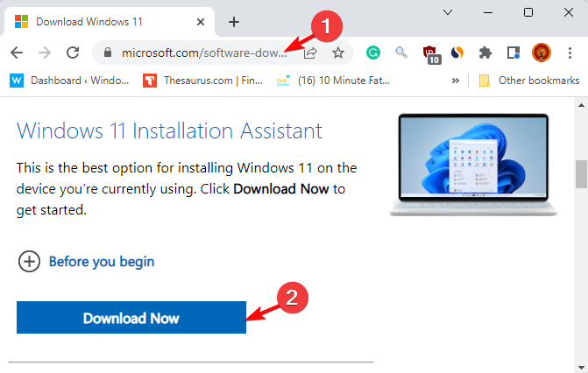Click the Download Now button
The width and height of the screenshot is (588, 373).
[131, 318]
